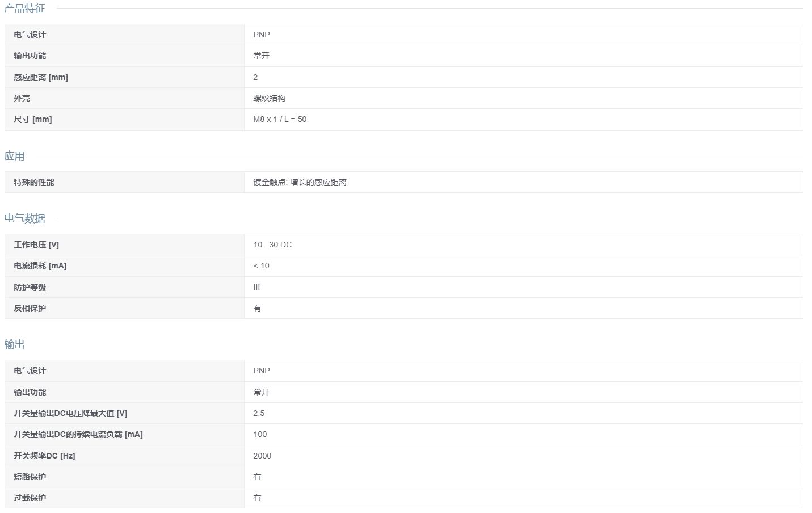Click the 10...30 DC voltage value
Screen dimensions: 812x513
272,245
